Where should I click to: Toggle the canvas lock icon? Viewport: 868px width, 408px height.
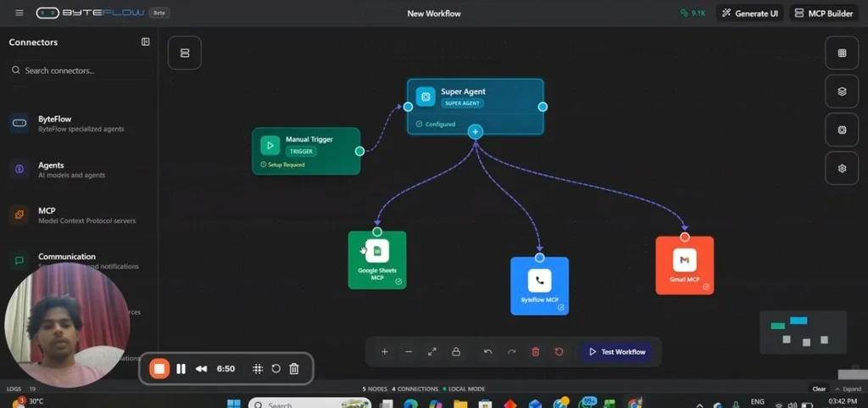455,352
